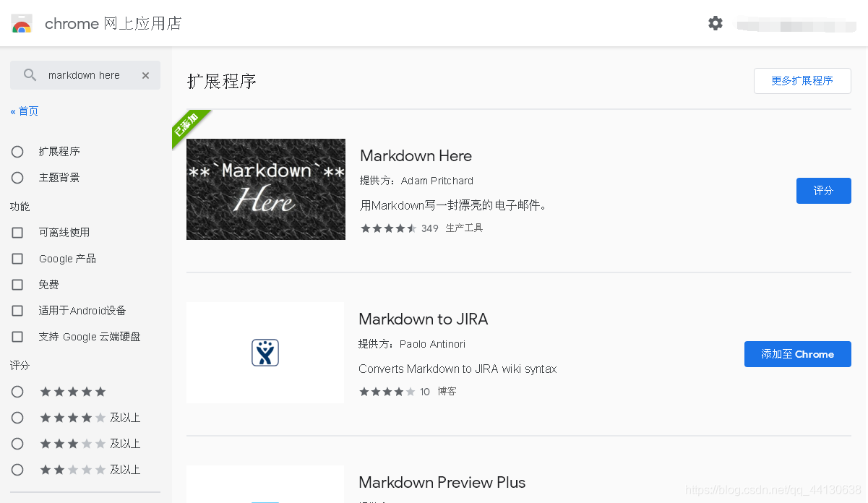Enable the 可离线使用 checkbox
Viewport: 868px width, 503px height.
coord(17,233)
